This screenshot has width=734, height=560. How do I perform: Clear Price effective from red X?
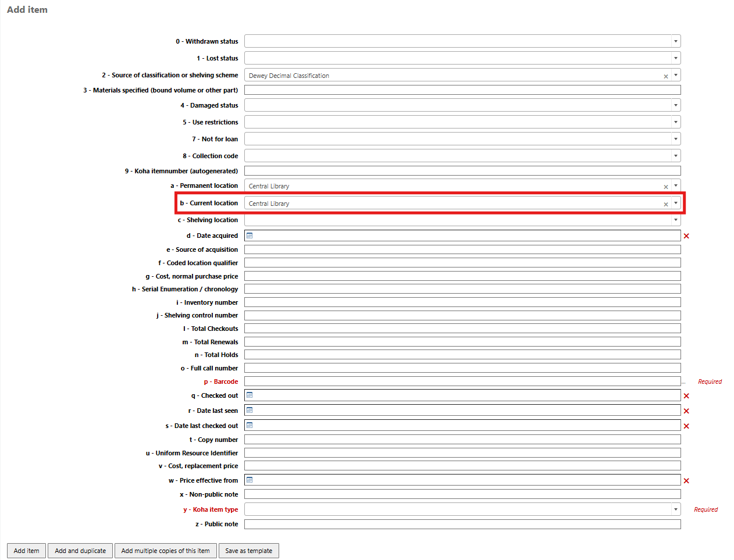(x=686, y=481)
